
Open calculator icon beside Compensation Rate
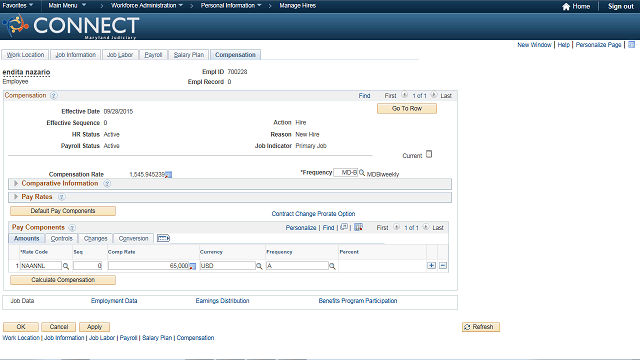pyautogui.click(x=169, y=175)
